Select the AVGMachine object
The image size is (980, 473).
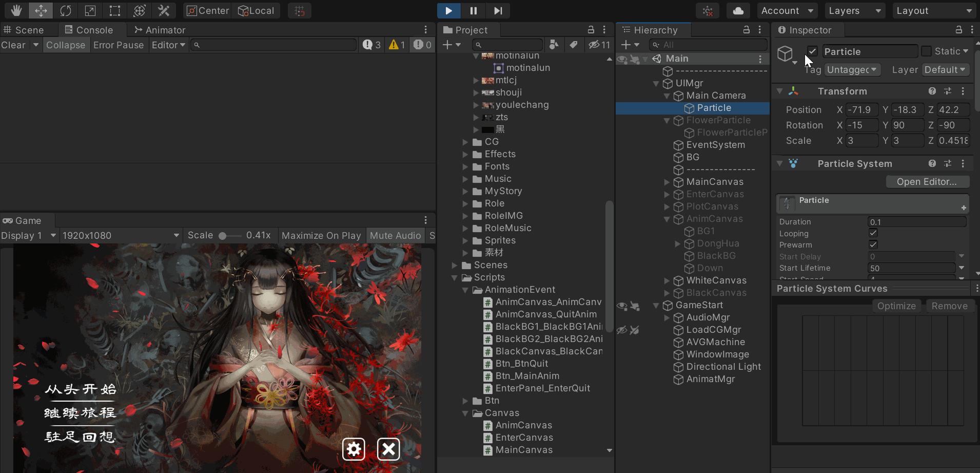click(715, 342)
